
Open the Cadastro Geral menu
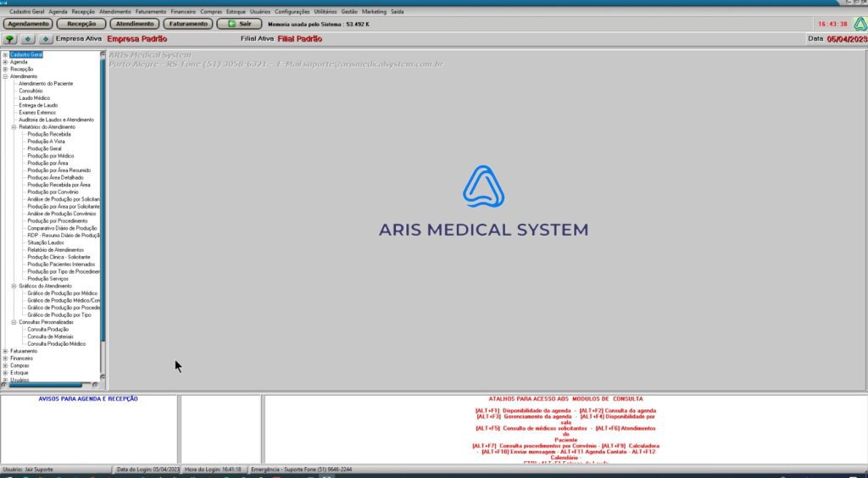[x=26, y=12]
